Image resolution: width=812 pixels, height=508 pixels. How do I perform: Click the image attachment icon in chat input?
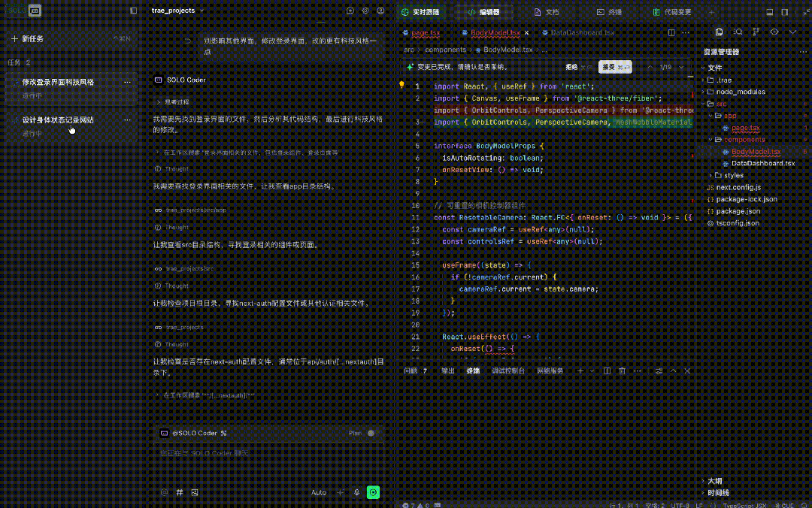pyautogui.click(x=195, y=492)
